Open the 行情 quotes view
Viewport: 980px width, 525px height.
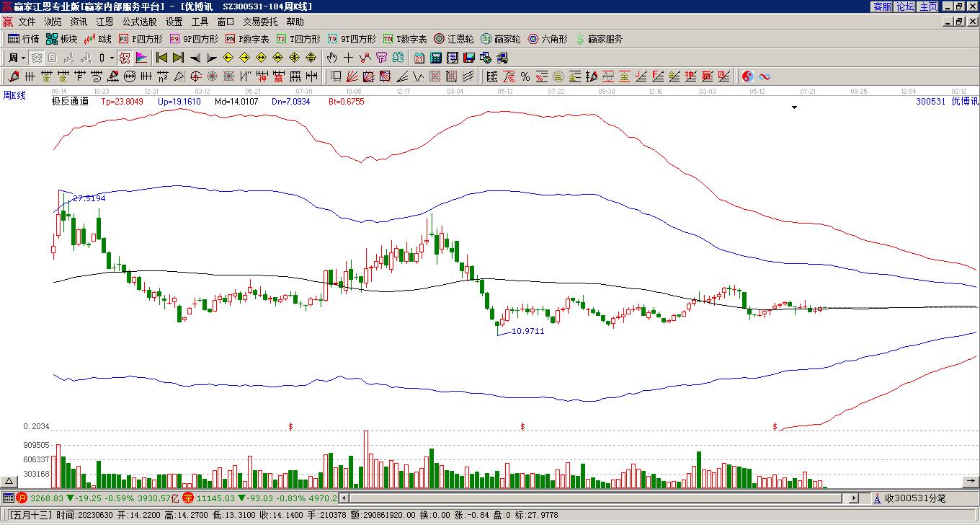tap(24, 39)
